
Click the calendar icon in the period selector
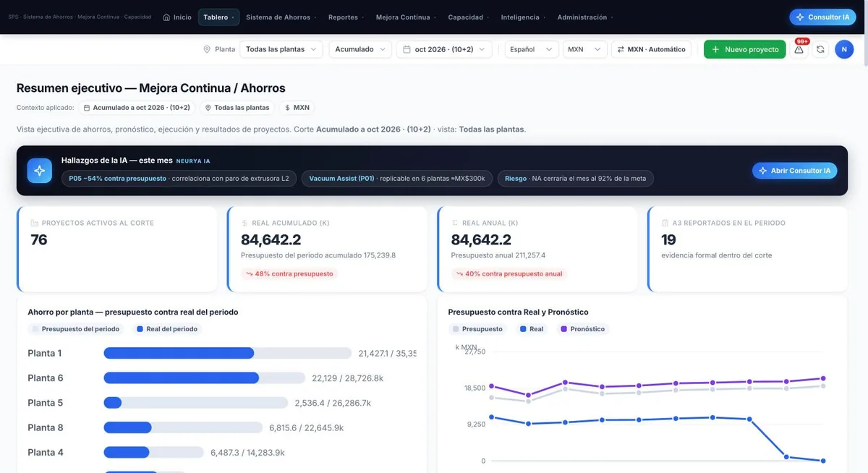[407, 49]
